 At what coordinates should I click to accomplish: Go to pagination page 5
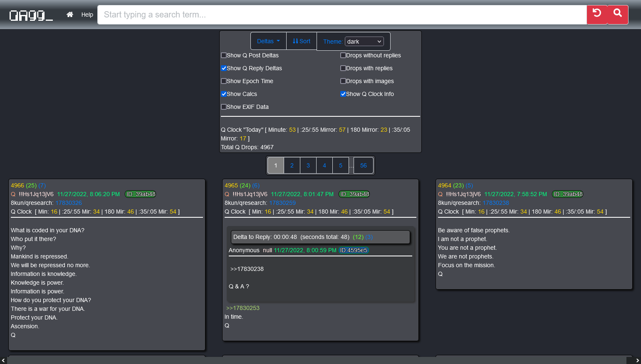(341, 165)
